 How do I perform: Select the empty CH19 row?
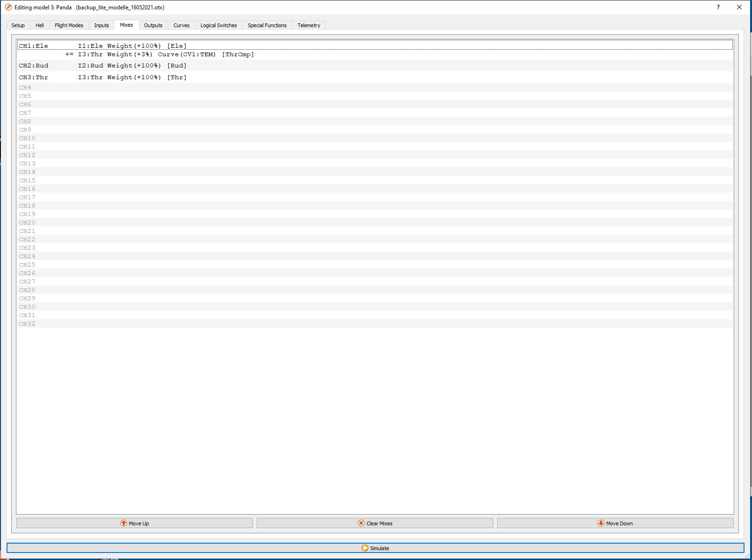(375, 214)
